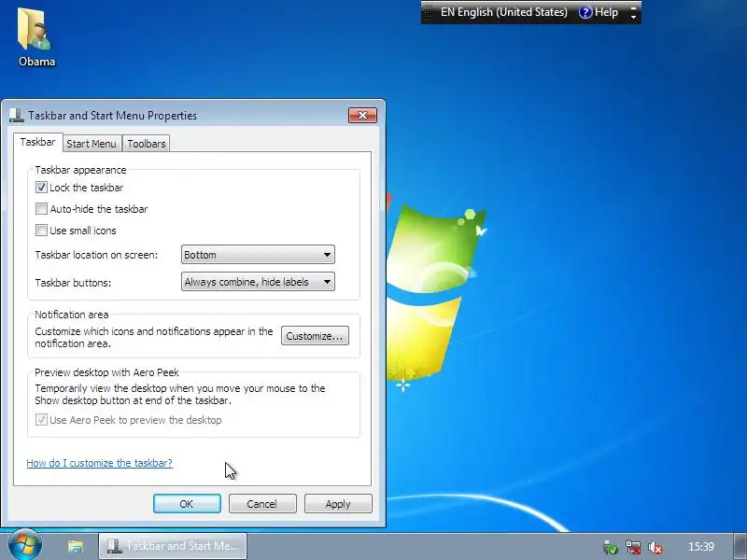The height and width of the screenshot is (560, 747).
Task: Click the Show desktop button at the taskbar end
Action: point(740,546)
